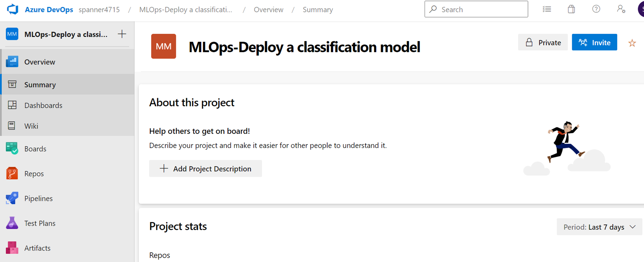Click Add Project Description button
Viewport: 644px width, 262px height.
(205, 169)
